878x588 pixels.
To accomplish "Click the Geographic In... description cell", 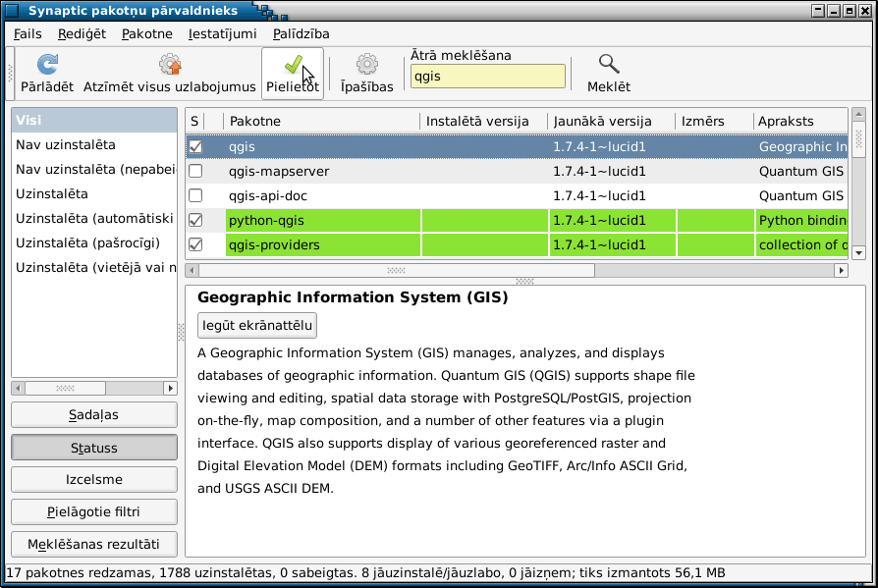I will [803, 146].
